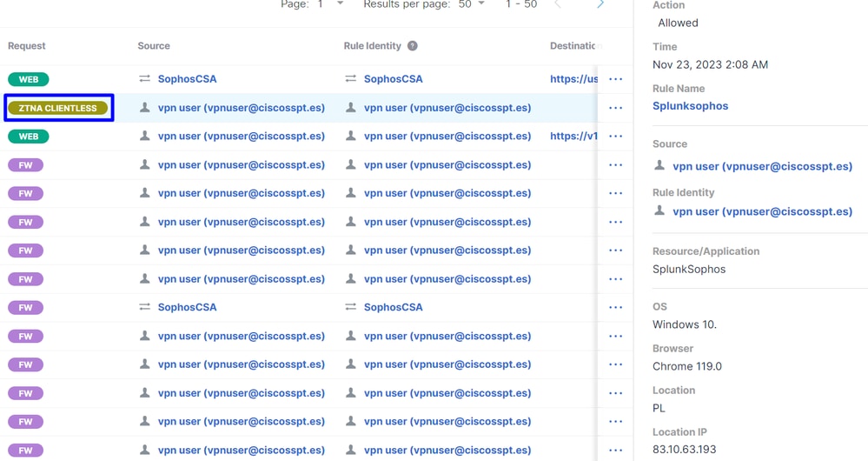
Task: Open the Splunksophos rule name link
Action: point(690,106)
